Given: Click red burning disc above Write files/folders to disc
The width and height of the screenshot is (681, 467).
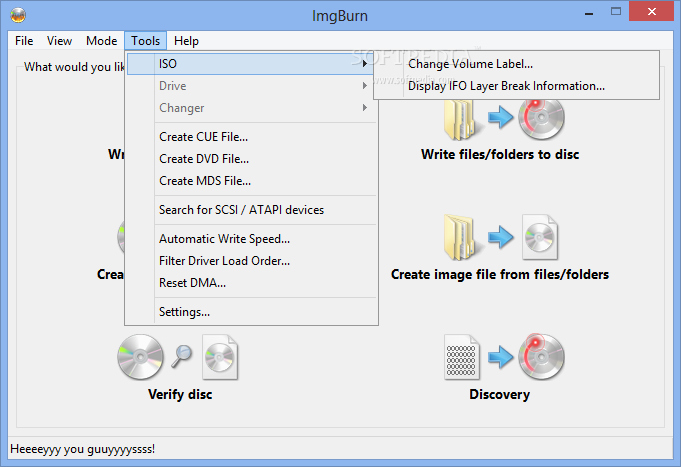Looking at the screenshot, I should point(541,117).
